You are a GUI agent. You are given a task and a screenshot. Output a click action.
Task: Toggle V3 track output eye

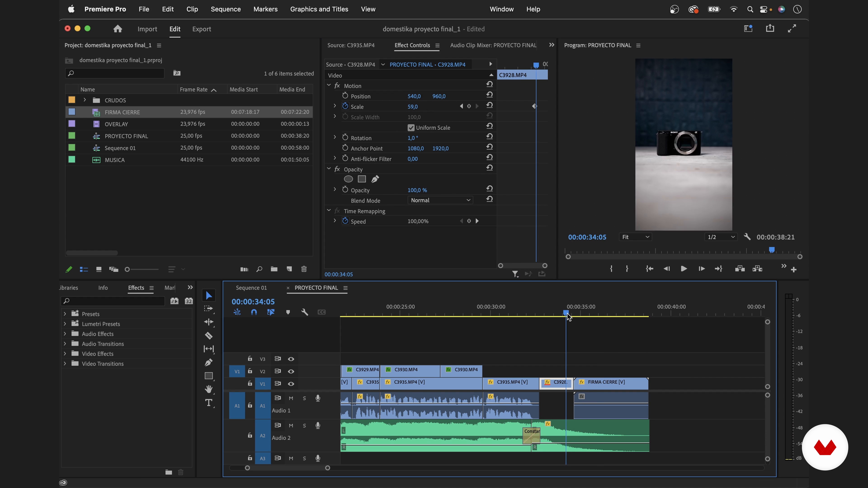click(291, 359)
